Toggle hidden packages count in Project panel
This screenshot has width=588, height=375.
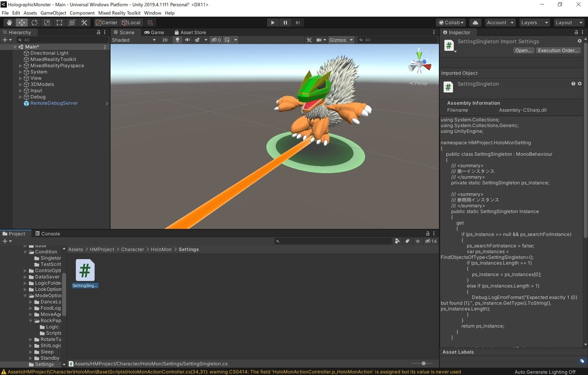click(x=431, y=241)
